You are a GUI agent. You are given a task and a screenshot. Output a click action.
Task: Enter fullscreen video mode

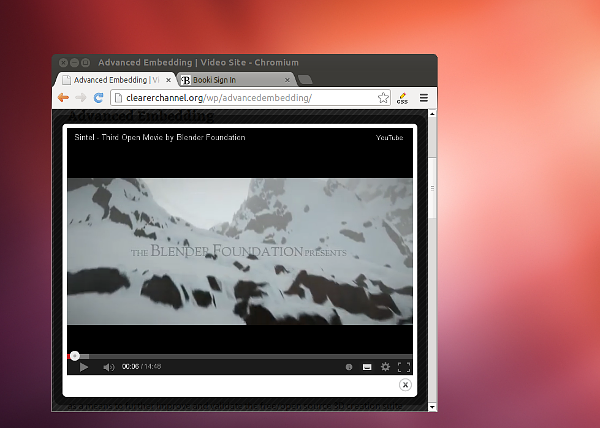pyautogui.click(x=404, y=367)
